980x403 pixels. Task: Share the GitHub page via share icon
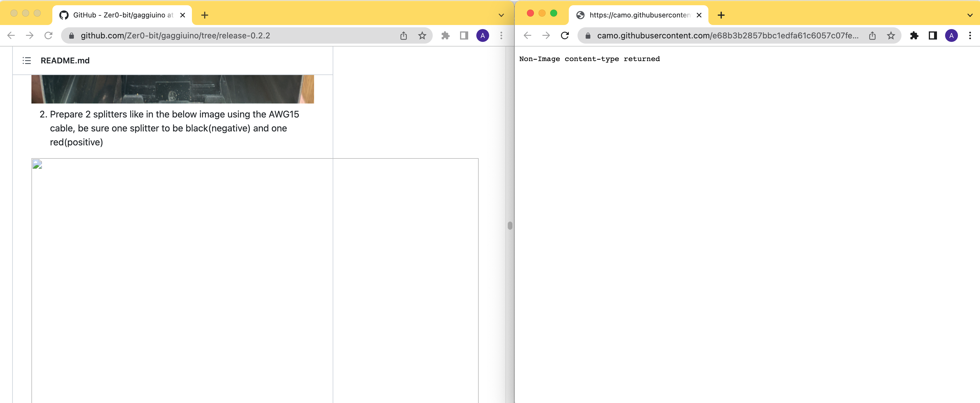pos(404,35)
